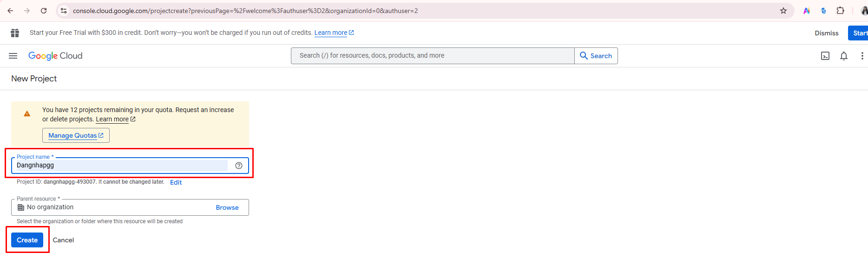Viewport: 868px width, 266px height.
Task: Cancel the new project creation
Action: 63,240
